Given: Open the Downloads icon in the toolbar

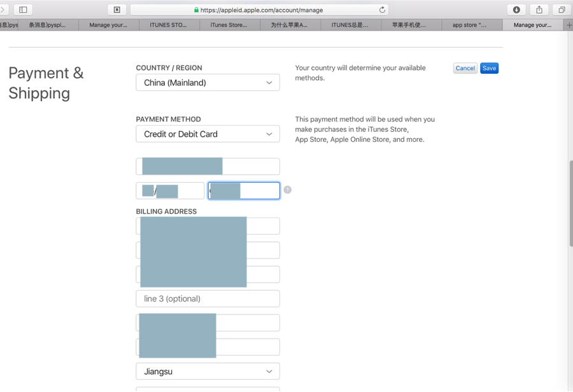Looking at the screenshot, I should [x=516, y=10].
